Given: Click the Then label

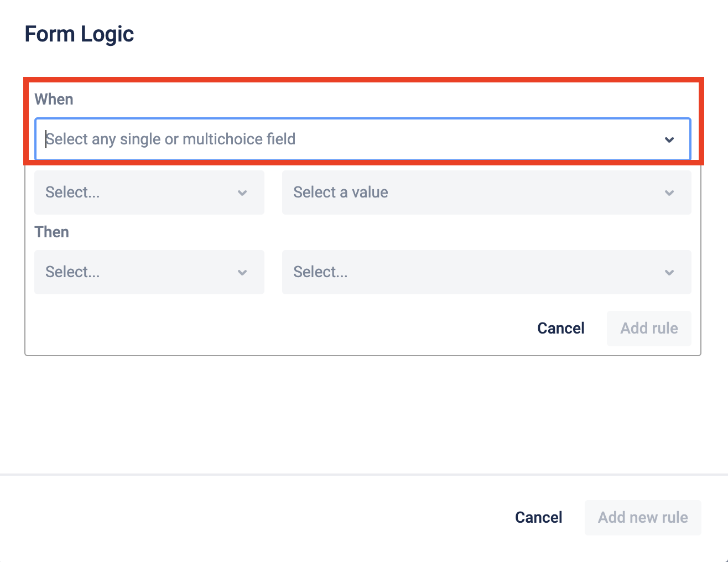Looking at the screenshot, I should [51, 232].
